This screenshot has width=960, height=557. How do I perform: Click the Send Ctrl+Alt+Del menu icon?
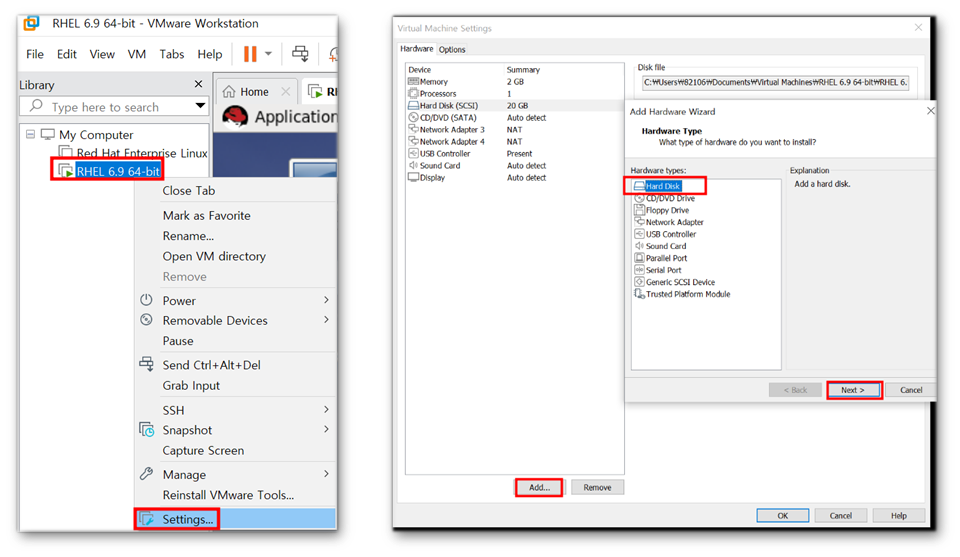[146, 364]
